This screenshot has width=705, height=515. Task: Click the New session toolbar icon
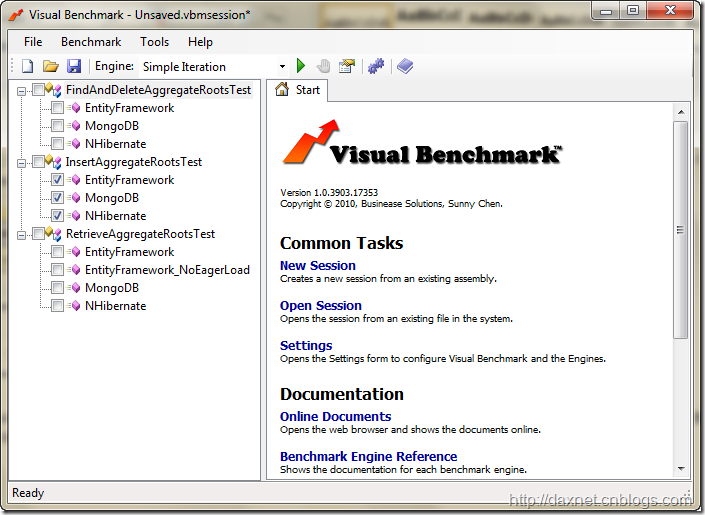point(28,67)
